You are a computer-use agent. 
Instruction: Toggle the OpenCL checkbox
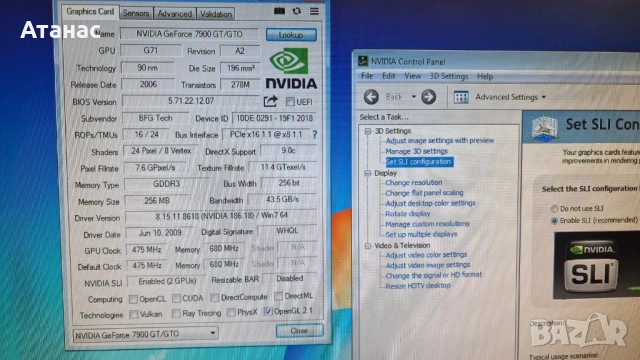coord(133,299)
